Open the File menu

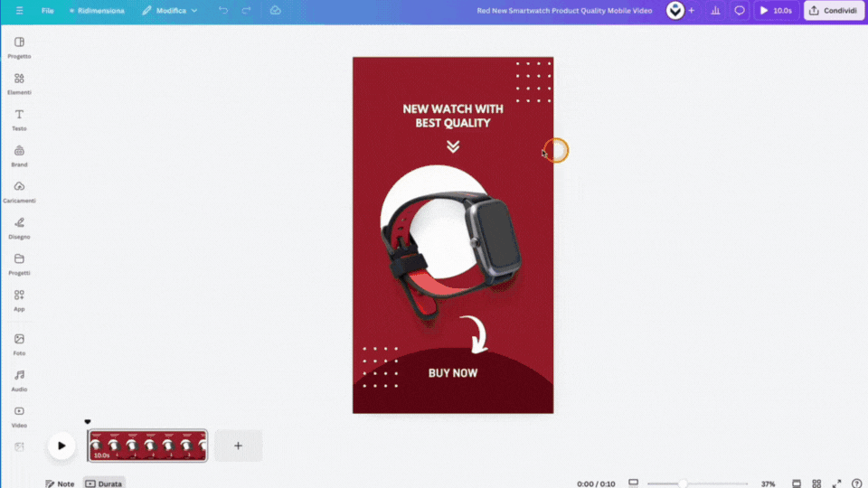[48, 11]
